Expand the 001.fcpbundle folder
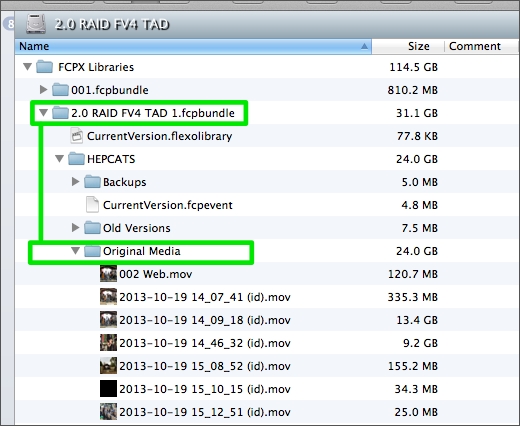This screenshot has height=426, width=520. point(43,89)
